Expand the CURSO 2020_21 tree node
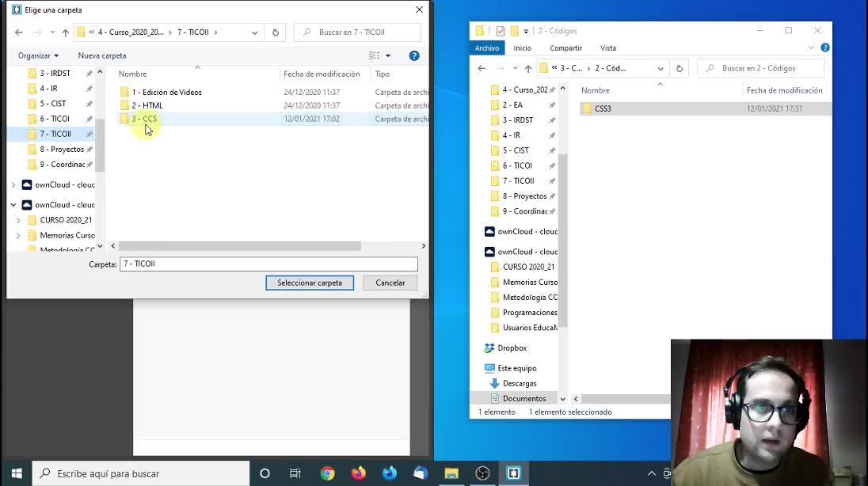 (x=18, y=220)
